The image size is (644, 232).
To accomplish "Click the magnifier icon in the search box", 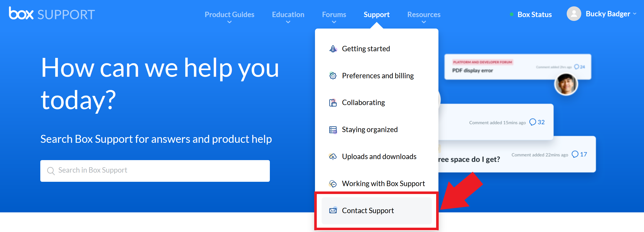I will [51, 171].
